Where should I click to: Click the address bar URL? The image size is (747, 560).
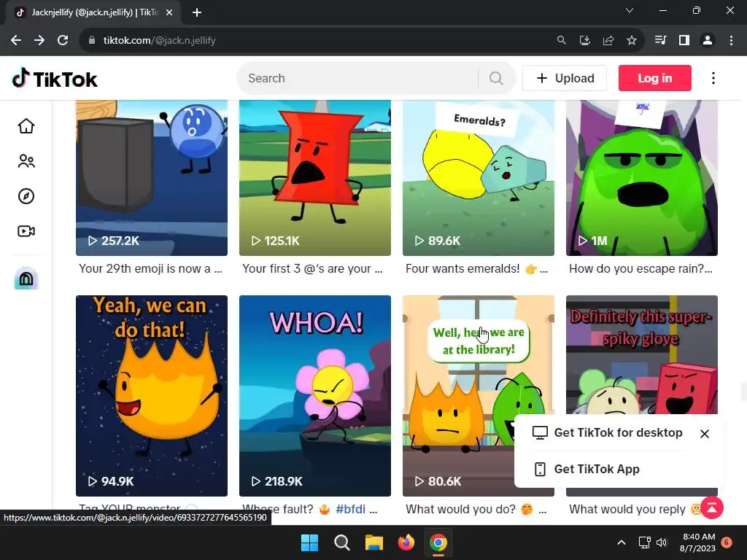coord(160,41)
